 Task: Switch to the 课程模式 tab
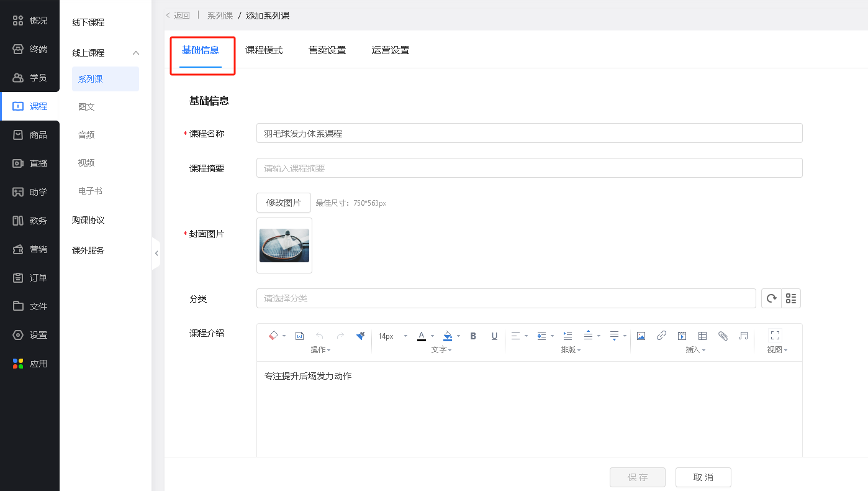point(264,50)
